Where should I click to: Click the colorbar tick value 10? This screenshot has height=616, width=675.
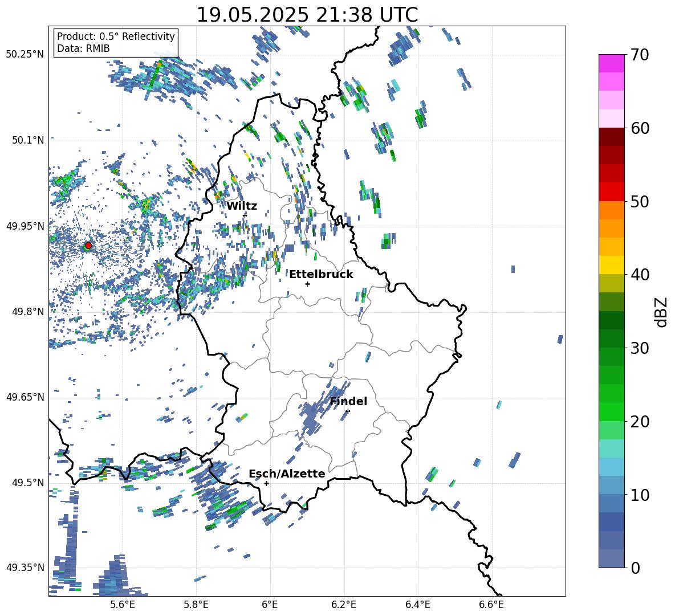click(640, 495)
